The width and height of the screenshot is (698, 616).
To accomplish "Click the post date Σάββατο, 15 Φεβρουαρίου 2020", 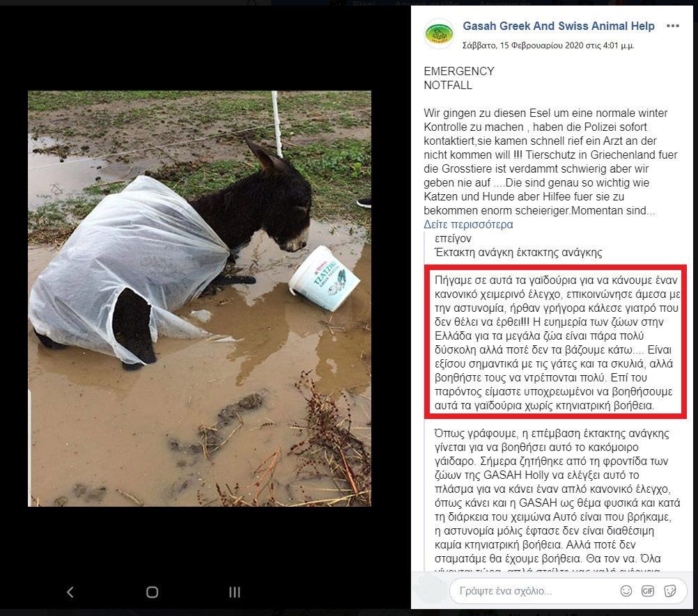I will 548,45.
